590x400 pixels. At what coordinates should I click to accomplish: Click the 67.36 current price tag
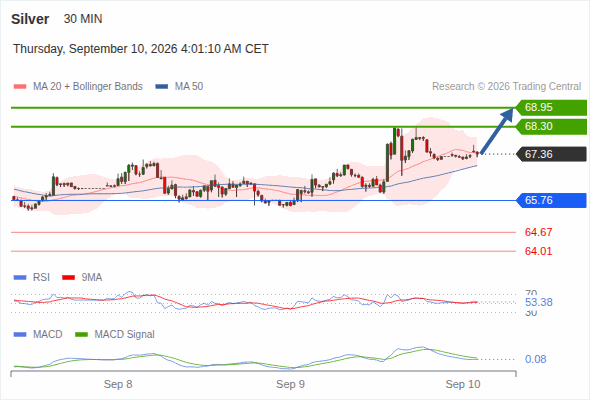coord(551,154)
